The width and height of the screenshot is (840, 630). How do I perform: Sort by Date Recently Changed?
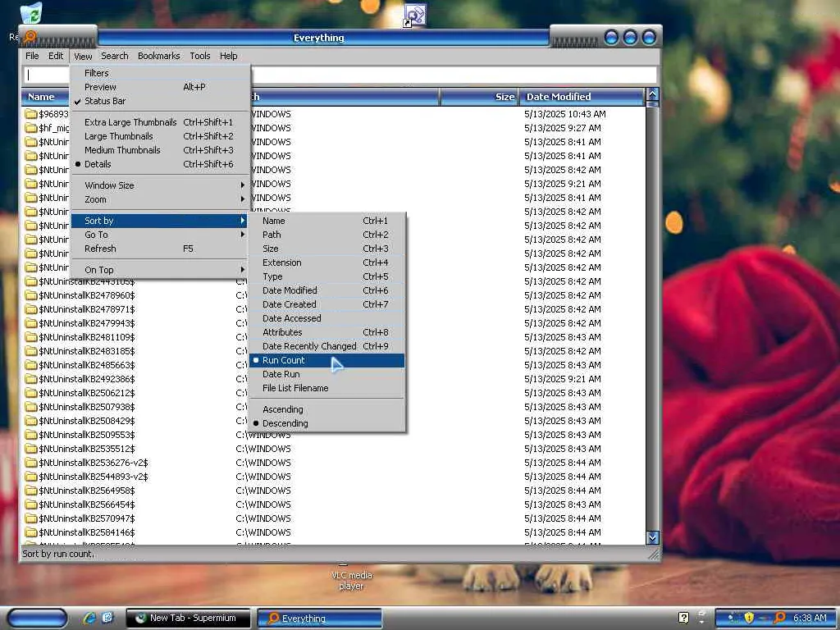coord(326,346)
